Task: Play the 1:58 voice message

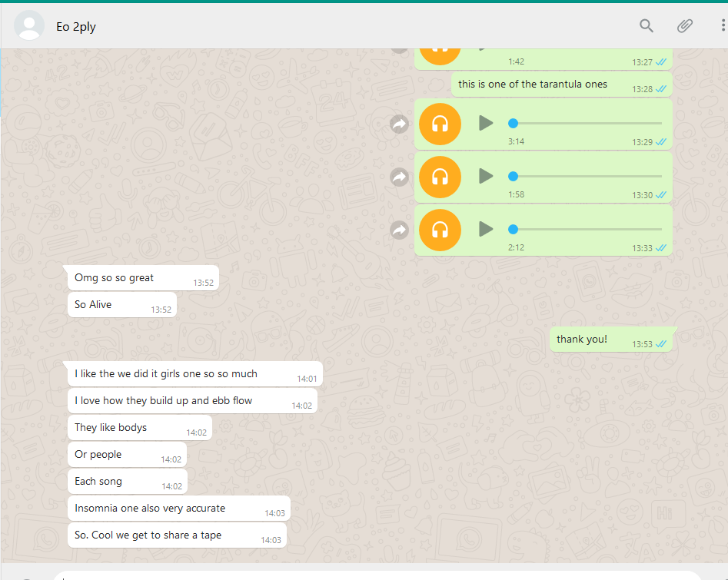Action: (486, 177)
